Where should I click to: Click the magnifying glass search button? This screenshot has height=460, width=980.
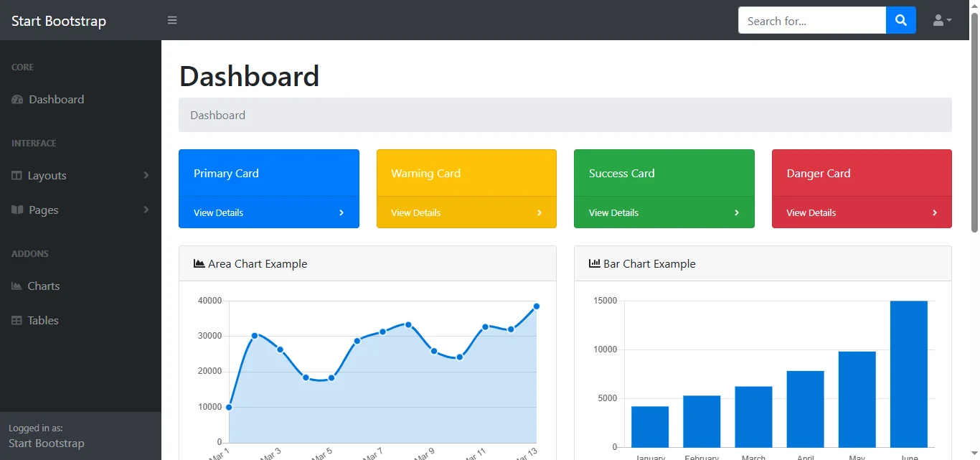pyautogui.click(x=901, y=20)
